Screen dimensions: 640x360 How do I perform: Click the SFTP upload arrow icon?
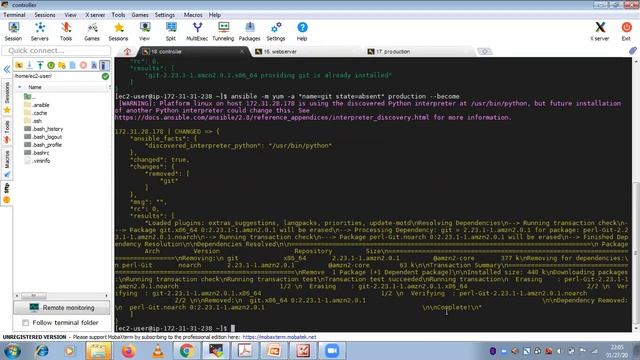tap(40, 65)
